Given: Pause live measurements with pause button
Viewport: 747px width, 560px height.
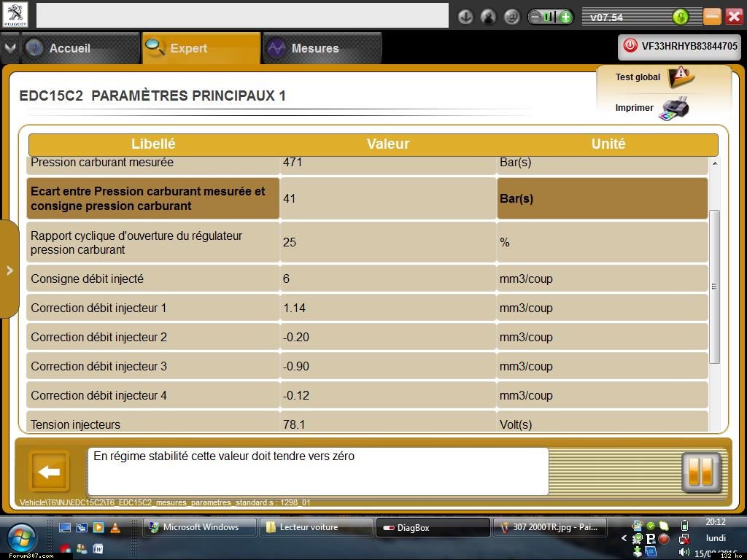Looking at the screenshot, I should pos(700,472).
